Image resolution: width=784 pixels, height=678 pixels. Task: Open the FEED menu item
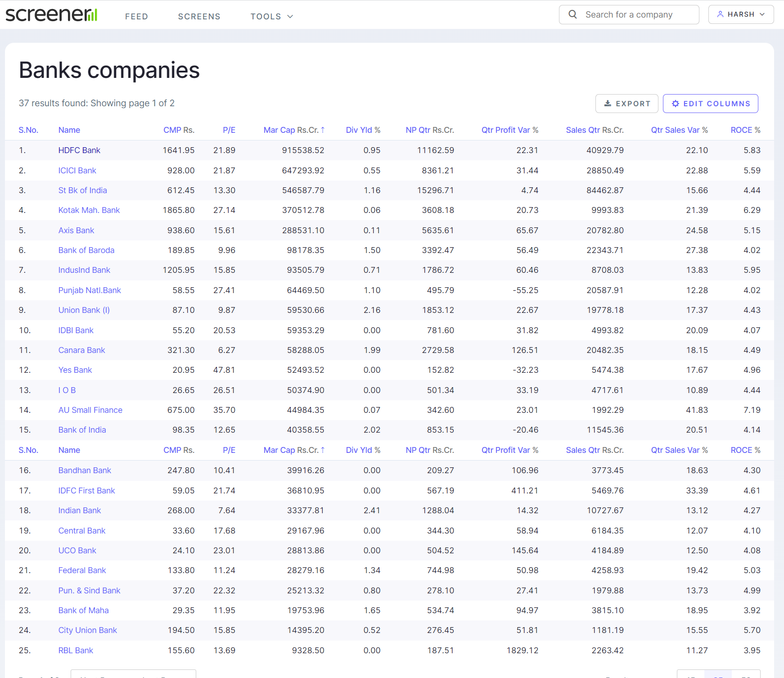point(136,17)
